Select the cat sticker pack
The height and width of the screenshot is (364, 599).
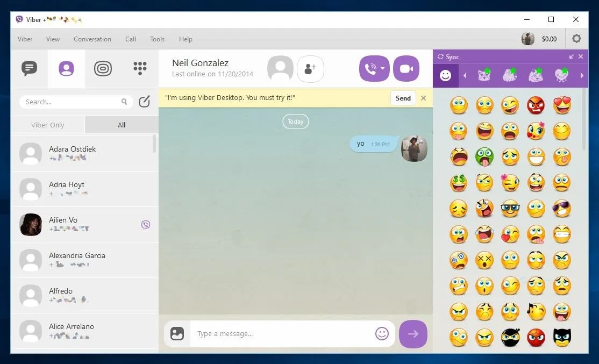(x=484, y=75)
